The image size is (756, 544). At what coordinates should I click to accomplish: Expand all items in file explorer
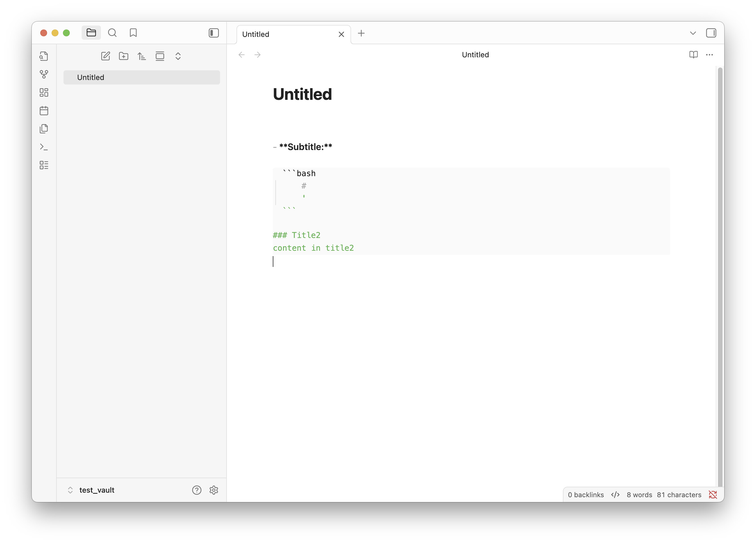[x=178, y=56]
